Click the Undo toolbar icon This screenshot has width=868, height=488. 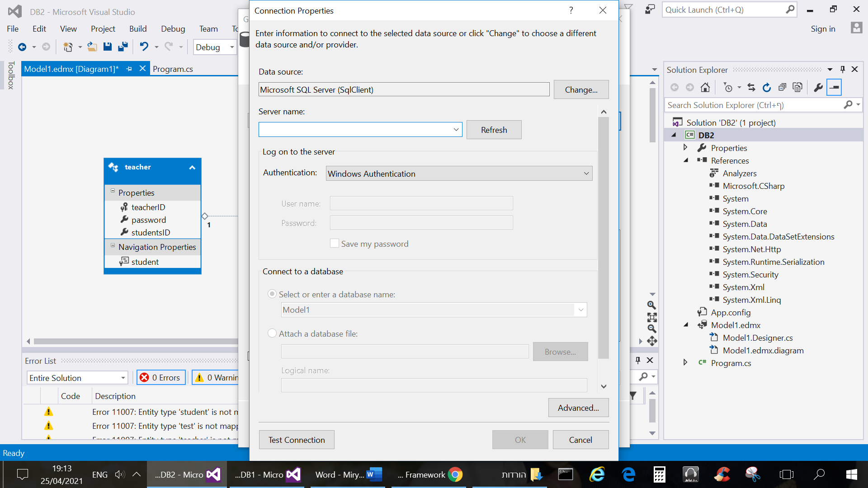tap(144, 47)
